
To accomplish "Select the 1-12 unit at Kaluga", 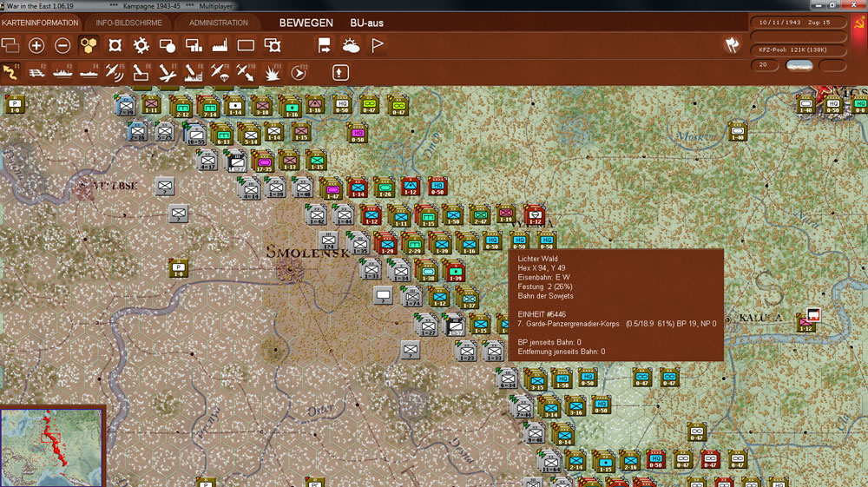I will tap(806, 323).
